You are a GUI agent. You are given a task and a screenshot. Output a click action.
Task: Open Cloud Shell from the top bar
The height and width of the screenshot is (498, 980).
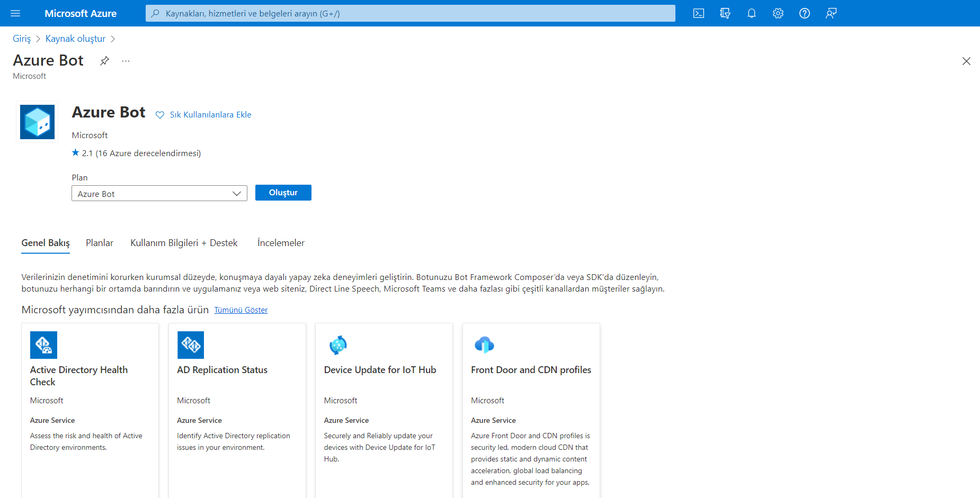click(699, 13)
